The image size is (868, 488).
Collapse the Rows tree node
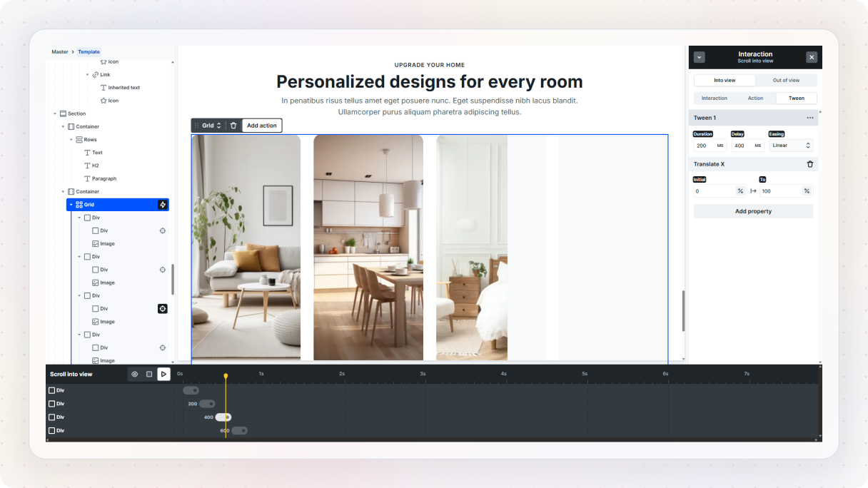[x=71, y=140]
